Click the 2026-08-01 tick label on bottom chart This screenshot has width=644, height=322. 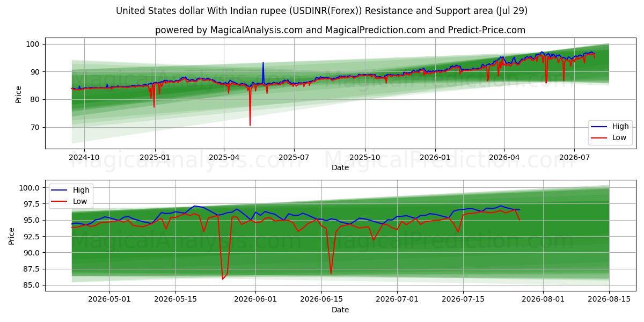tap(543, 299)
